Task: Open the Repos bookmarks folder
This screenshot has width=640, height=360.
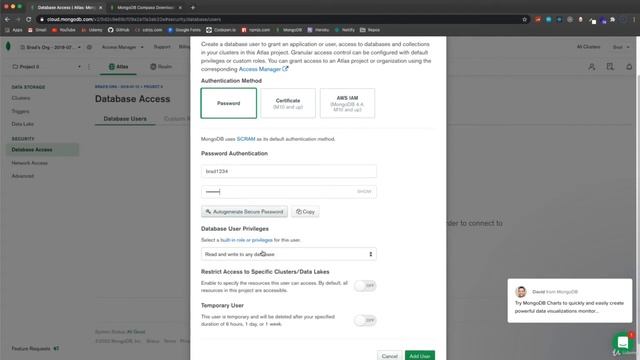Action: (370, 30)
